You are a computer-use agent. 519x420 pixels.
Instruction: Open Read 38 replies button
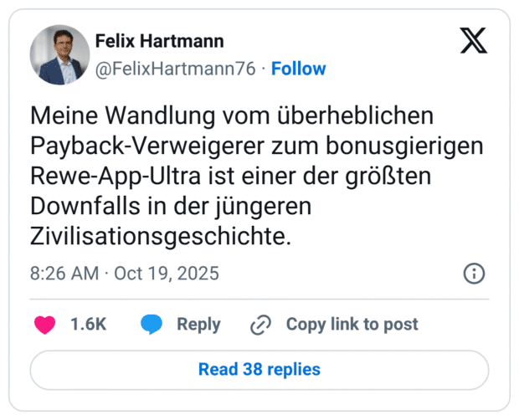pos(259,369)
